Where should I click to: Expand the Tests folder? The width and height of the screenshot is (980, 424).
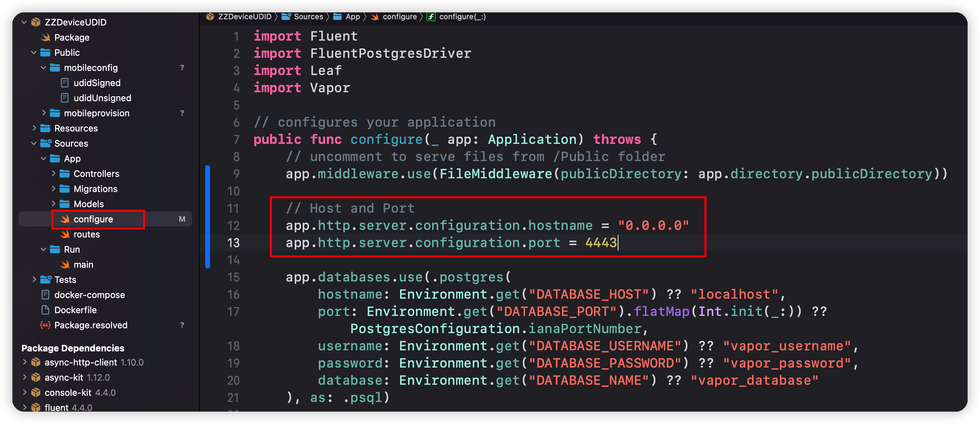coord(34,279)
